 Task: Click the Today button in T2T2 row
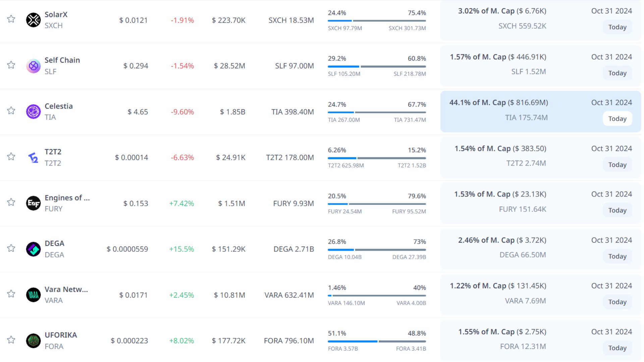(617, 165)
